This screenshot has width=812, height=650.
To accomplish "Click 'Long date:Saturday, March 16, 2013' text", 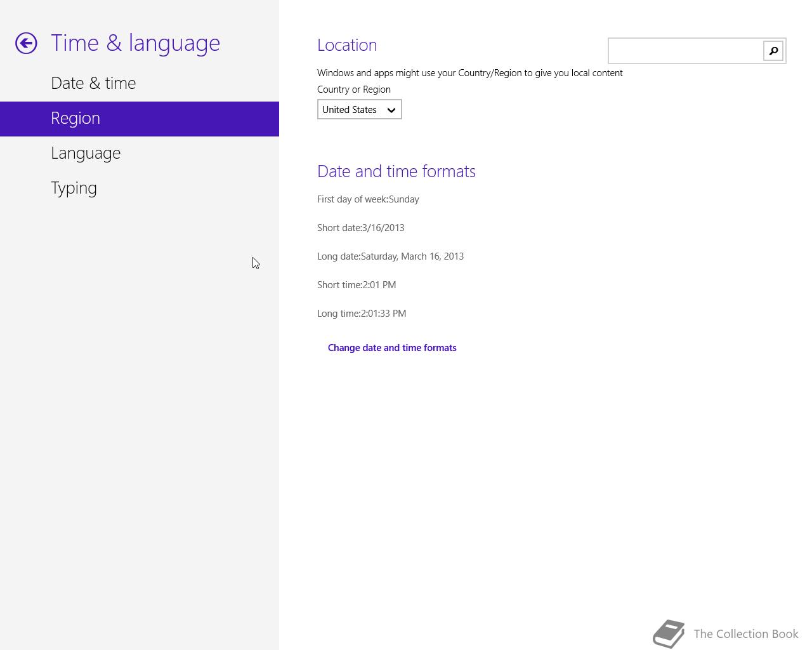I will (390, 256).
